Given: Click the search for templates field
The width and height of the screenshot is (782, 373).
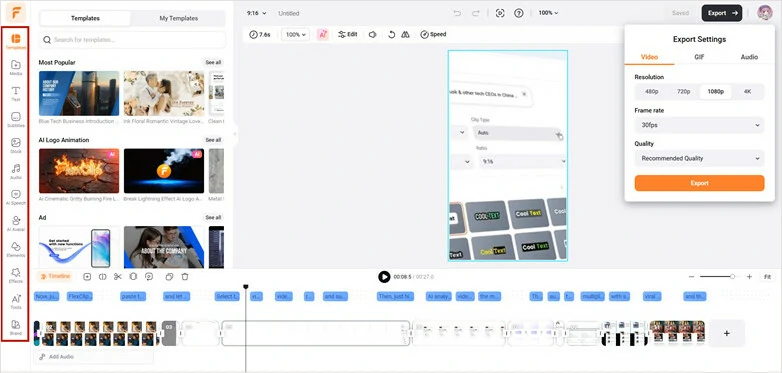Looking at the screenshot, I should click(132, 40).
